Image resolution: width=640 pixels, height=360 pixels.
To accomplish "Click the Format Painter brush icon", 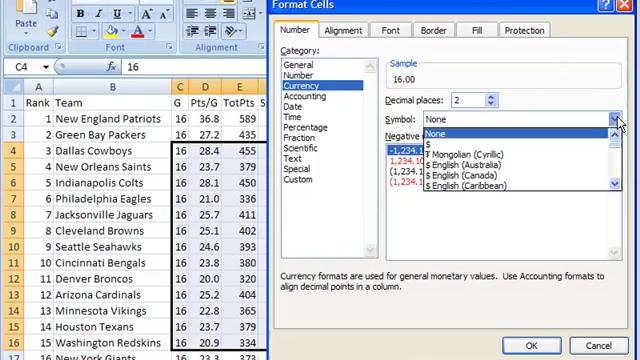I will [x=53, y=31].
